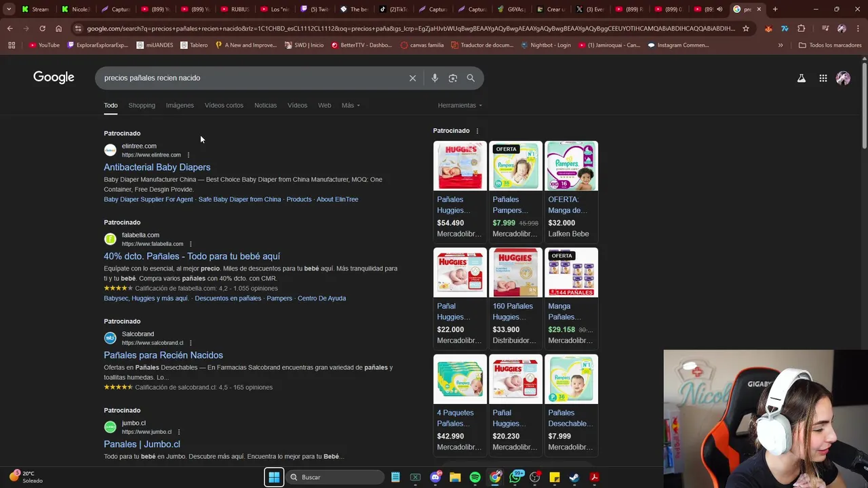Switch to the Videos results tab

coord(297,105)
